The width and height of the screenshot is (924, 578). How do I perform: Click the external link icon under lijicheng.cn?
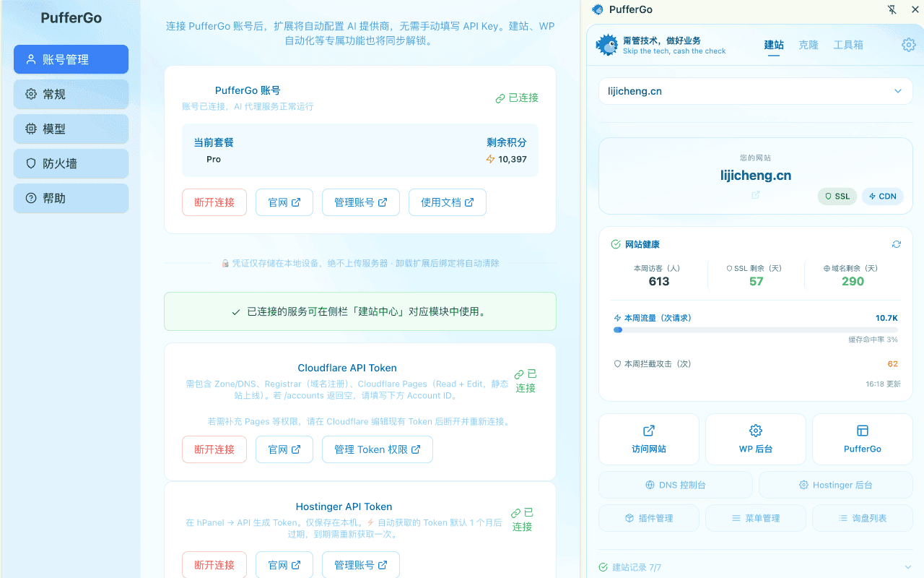pyautogui.click(x=756, y=195)
